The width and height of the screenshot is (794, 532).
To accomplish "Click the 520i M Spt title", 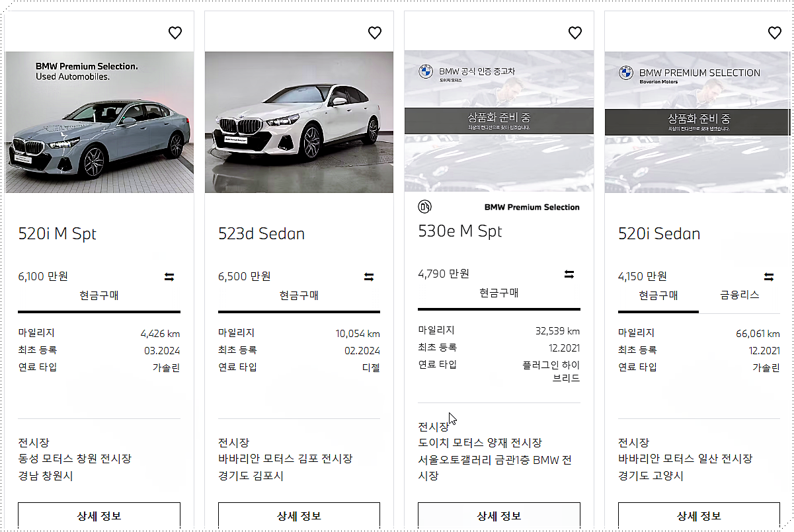I will click(58, 234).
